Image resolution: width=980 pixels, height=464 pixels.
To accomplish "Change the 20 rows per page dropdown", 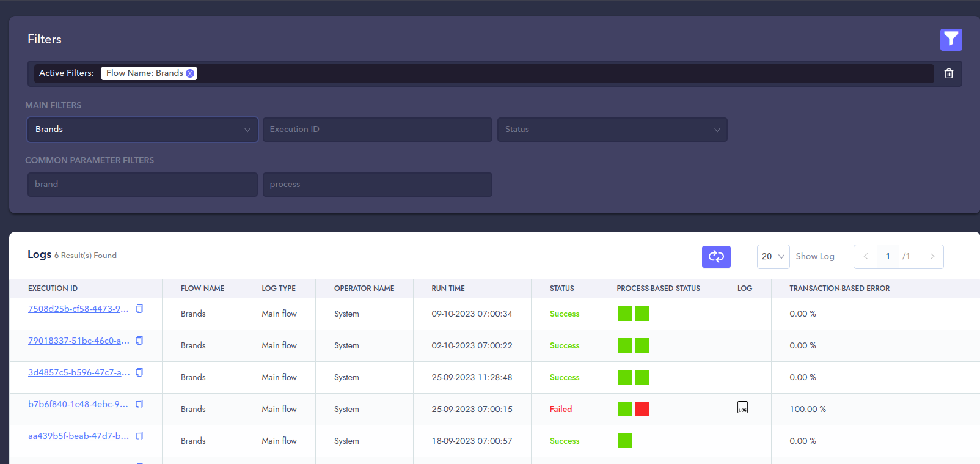I will coord(773,257).
